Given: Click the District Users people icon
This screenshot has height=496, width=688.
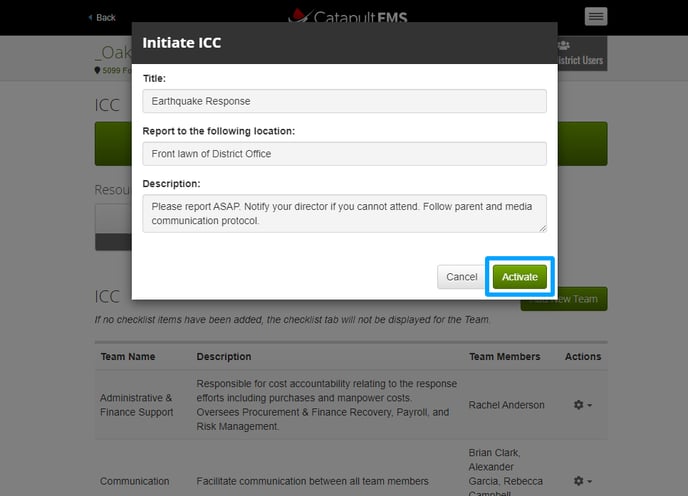Looking at the screenshot, I should tap(563, 45).
